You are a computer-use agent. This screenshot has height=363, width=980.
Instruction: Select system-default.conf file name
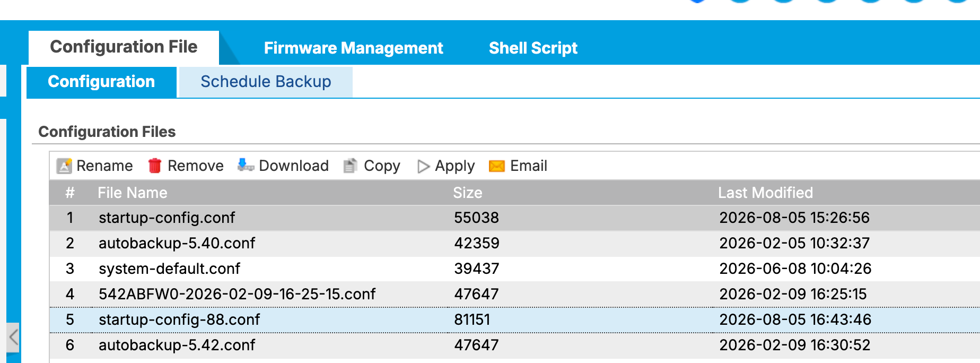[x=169, y=269]
